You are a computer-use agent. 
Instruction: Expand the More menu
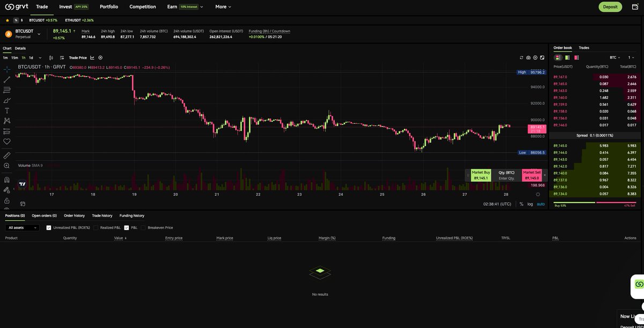tap(223, 6)
